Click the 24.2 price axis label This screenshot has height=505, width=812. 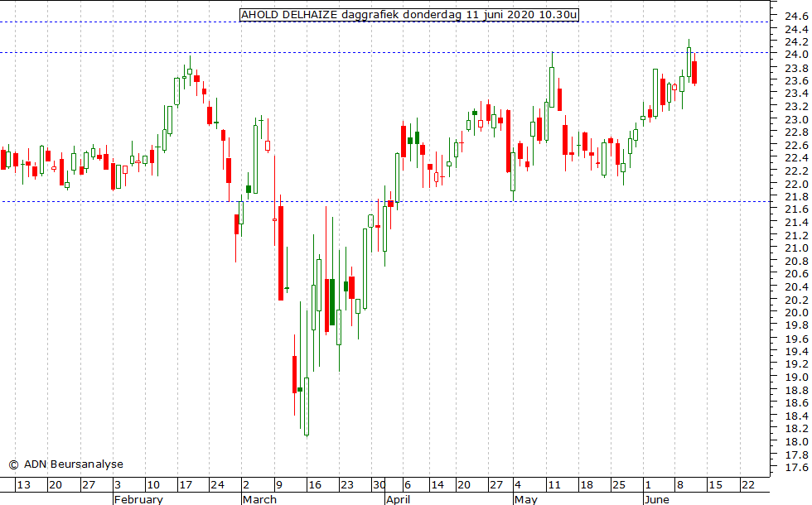(x=796, y=42)
